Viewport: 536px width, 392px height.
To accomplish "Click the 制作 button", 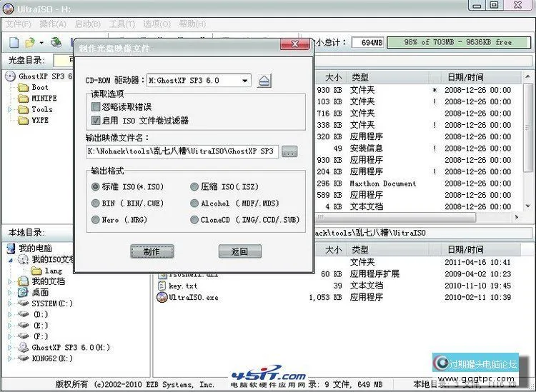I will pyautogui.click(x=152, y=251).
